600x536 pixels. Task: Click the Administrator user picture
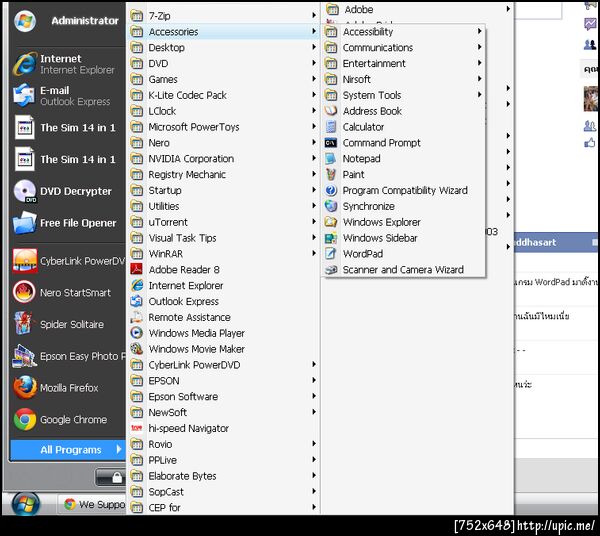click(x=25, y=21)
